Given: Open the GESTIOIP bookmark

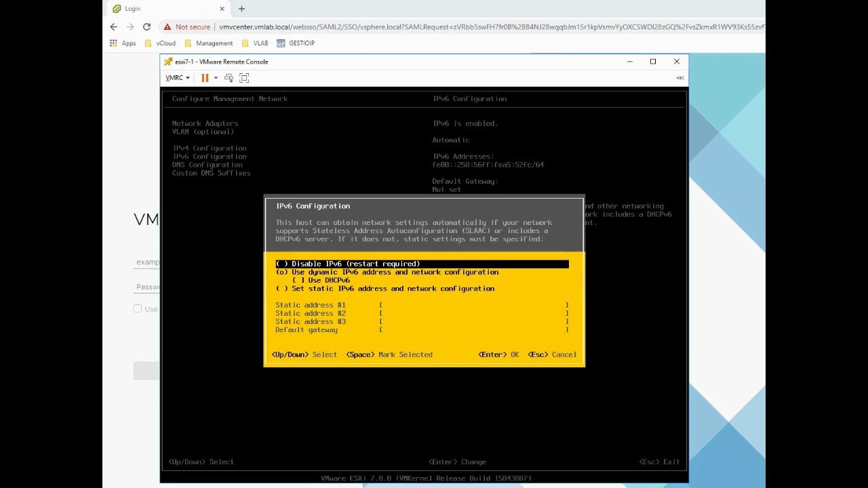Looking at the screenshot, I should tap(296, 43).
